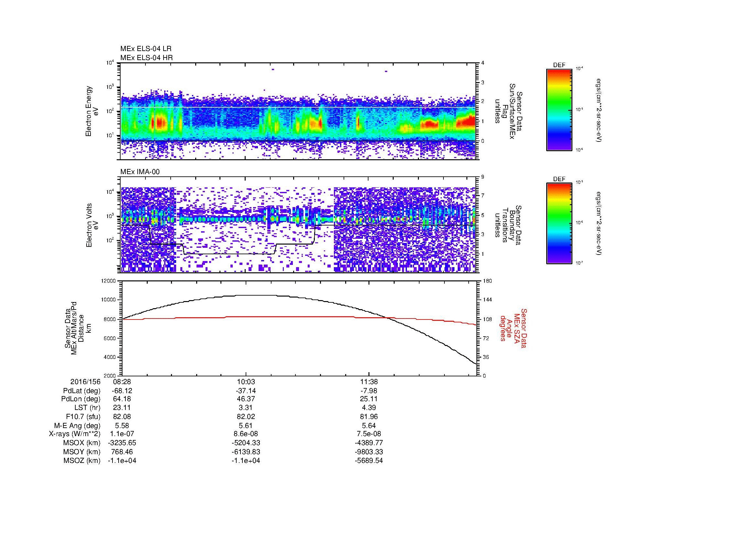Click the PdLat value '-37.14'
756x534 pixels.
246,391
